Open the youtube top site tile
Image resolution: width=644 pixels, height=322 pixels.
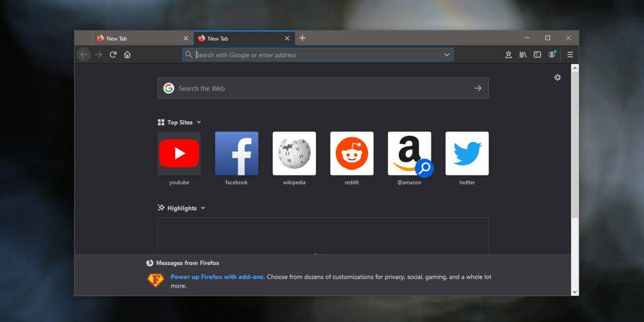pyautogui.click(x=179, y=153)
